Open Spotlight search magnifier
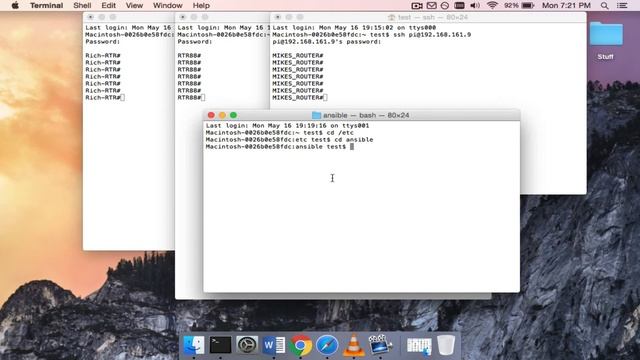The image size is (640, 360). click(x=604, y=6)
